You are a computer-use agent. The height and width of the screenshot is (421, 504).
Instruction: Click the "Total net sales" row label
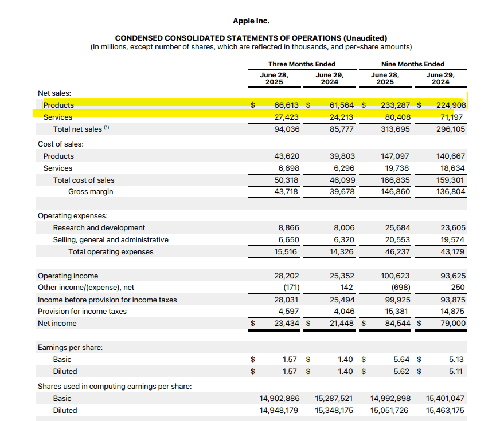click(81, 129)
